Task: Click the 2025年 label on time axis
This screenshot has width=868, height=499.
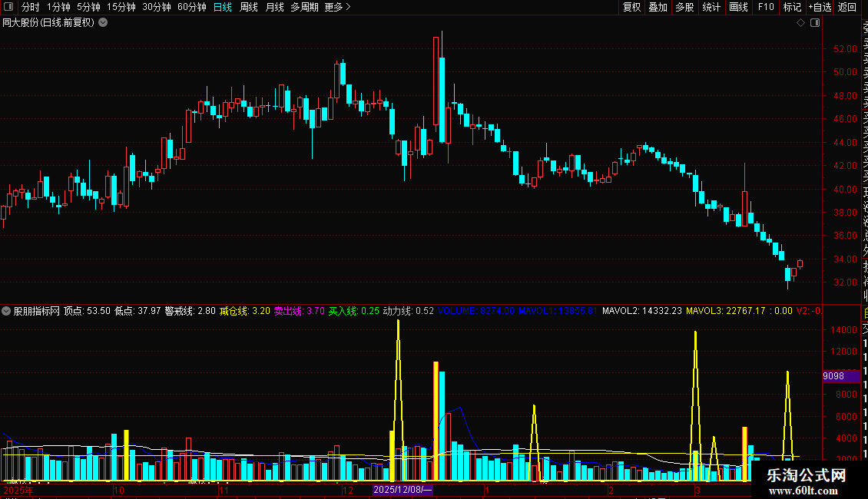Action: [18, 490]
